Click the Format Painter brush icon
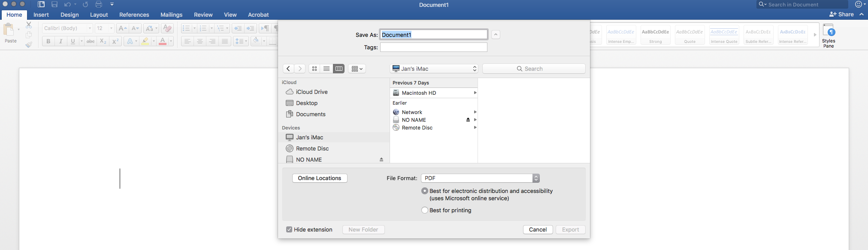 (x=29, y=44)
